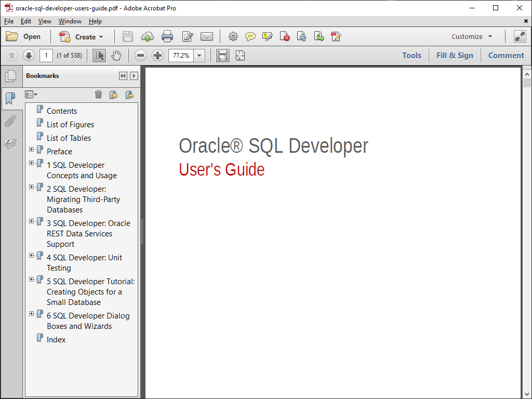Print the document using printer icon
Image resolution: width=532 pixels, height=399 pixels.
tap(167, 36)
